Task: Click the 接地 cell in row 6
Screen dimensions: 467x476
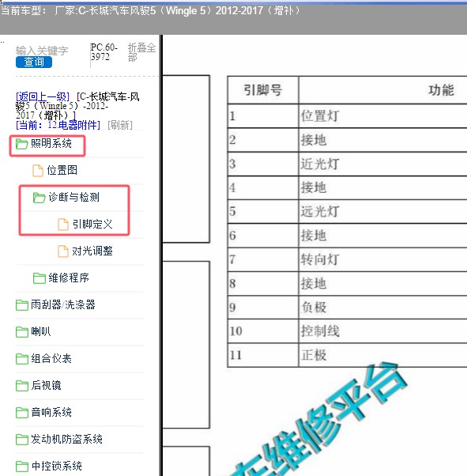Action: (x=383, y=236)
